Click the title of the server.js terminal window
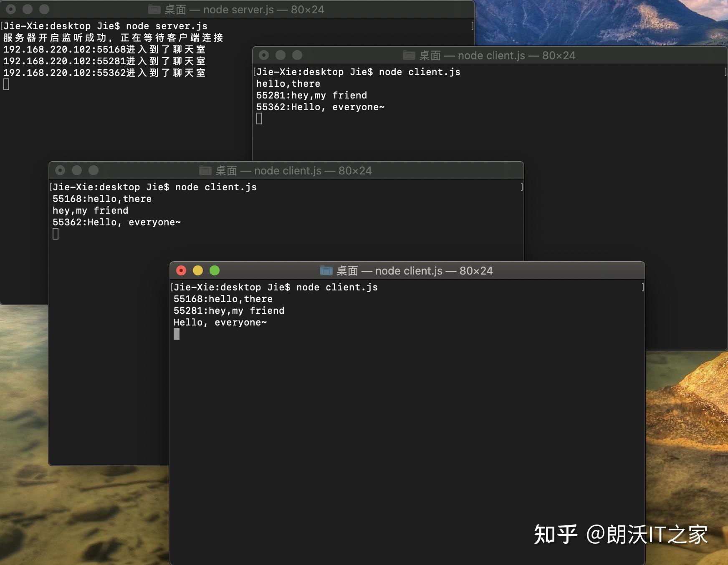 244,10
